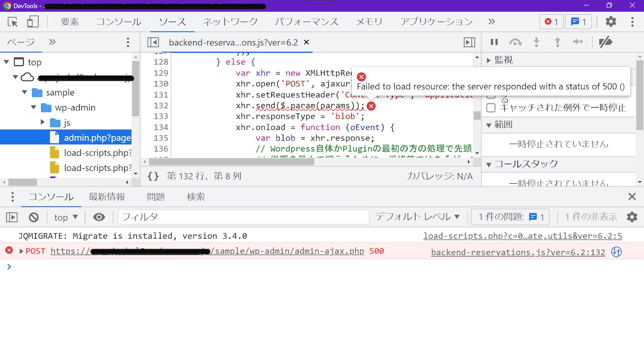
Task: Deactivate breakpoints icon
Action: coord(605,42)
